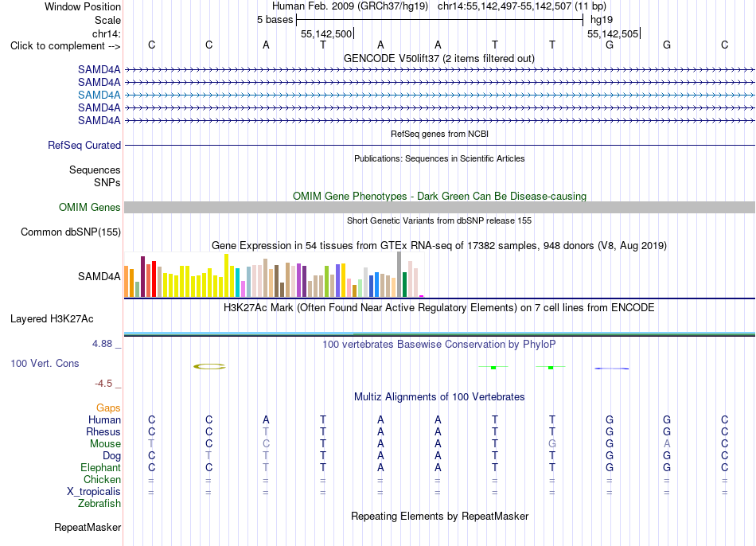Click the Zebrafish species label
The width and height of the screenshot is (756, 546).
pyautogui.click(x=99, y=503)
